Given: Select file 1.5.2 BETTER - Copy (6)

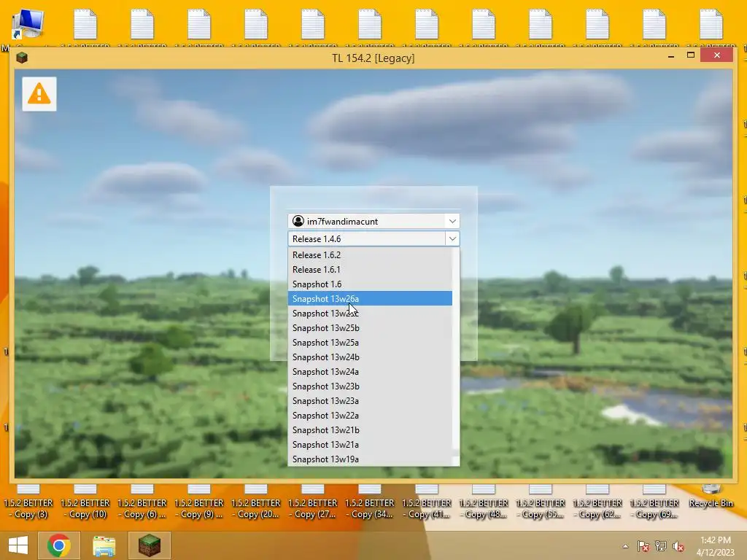Looking at the screenshot, I should point(142,502).
